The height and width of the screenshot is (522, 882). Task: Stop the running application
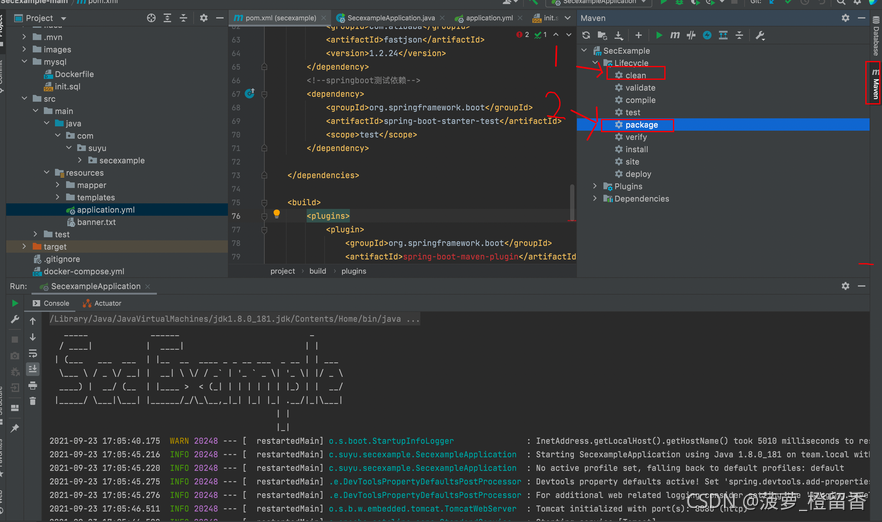15,339
